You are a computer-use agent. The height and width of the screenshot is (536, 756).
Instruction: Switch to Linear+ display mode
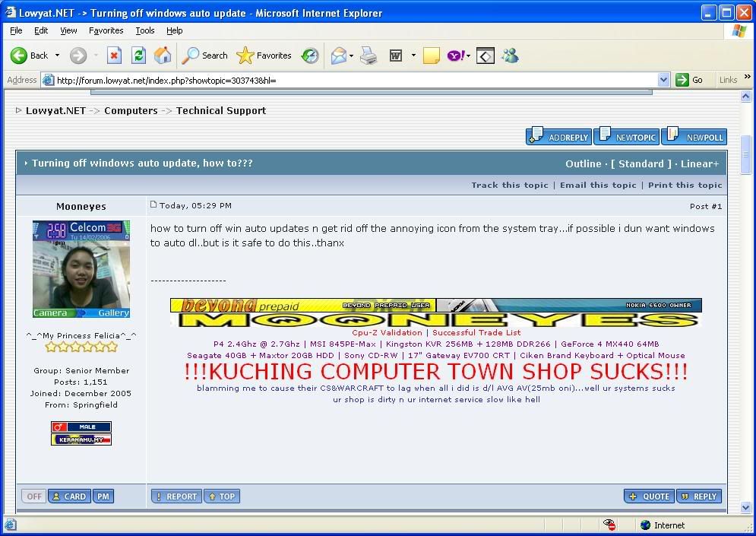(x=700, y=163)
